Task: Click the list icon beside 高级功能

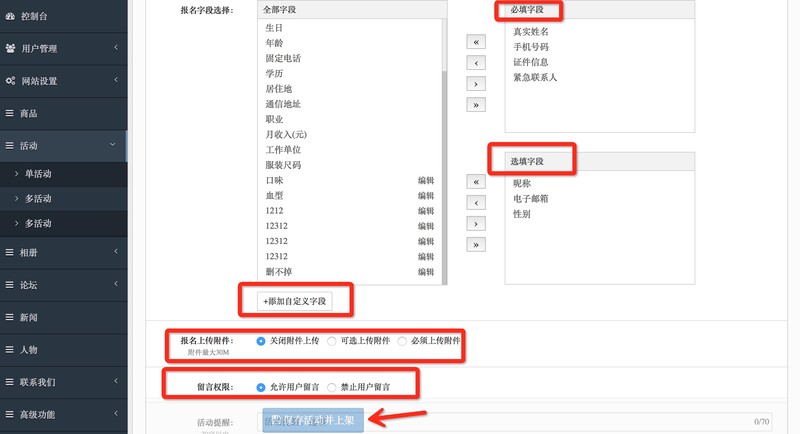Action: 10,414
